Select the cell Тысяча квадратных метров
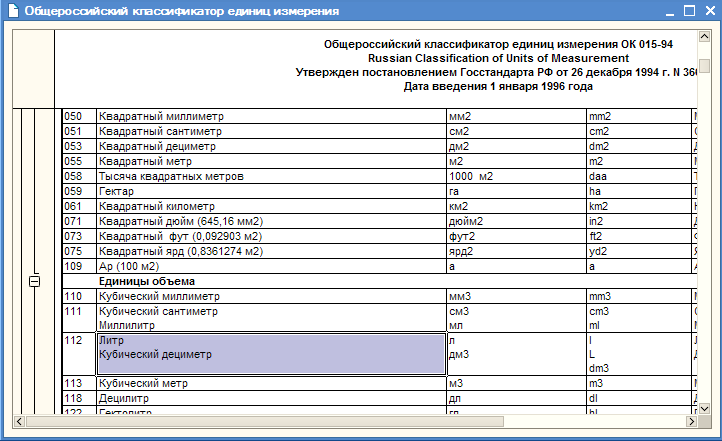Viewport: 722px width, 441px height. tap(271, 176)
